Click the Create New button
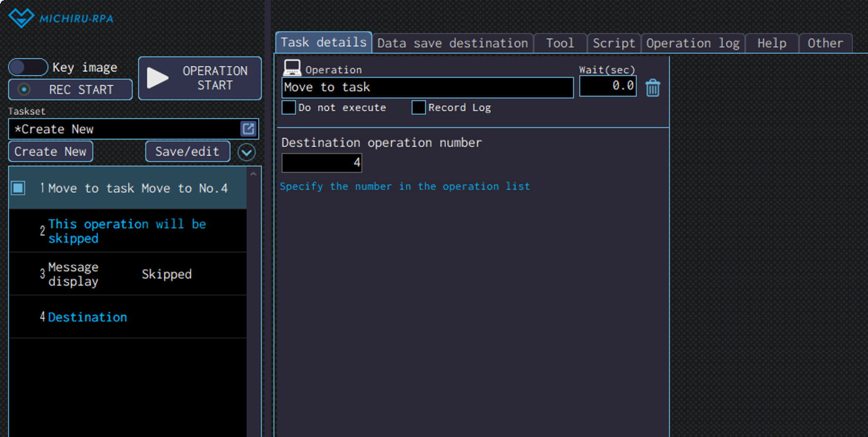This screenshot has height=437, width=868. (x=50, y=152)
